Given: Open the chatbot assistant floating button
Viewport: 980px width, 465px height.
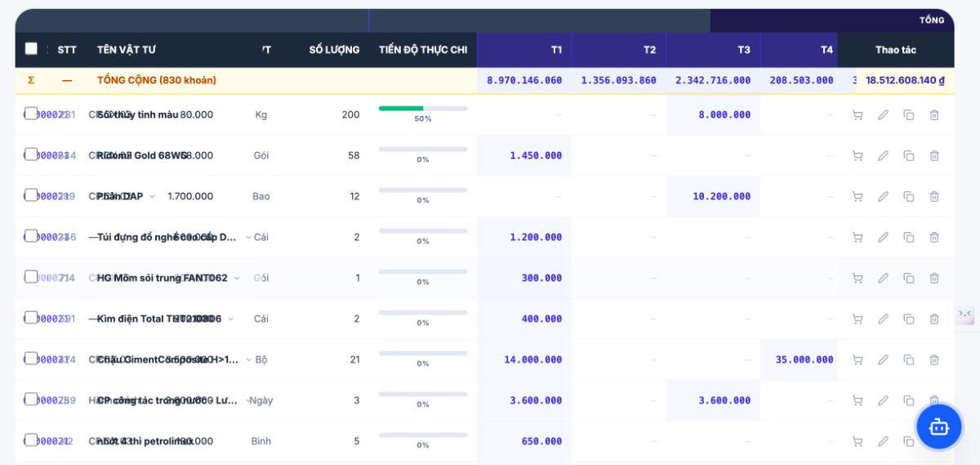Looking at the screenshot, I should pyautogui.click(x=938, y=427).
